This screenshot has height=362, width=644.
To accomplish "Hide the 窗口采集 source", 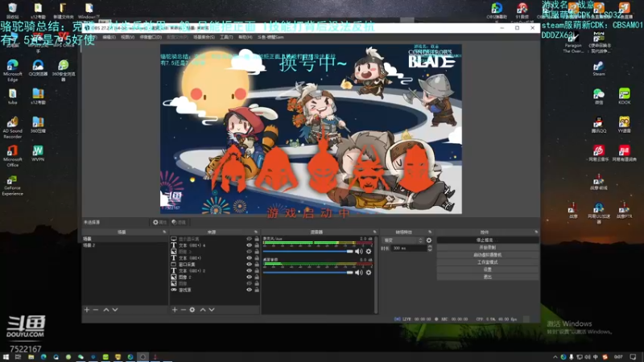I will point(249,265).
